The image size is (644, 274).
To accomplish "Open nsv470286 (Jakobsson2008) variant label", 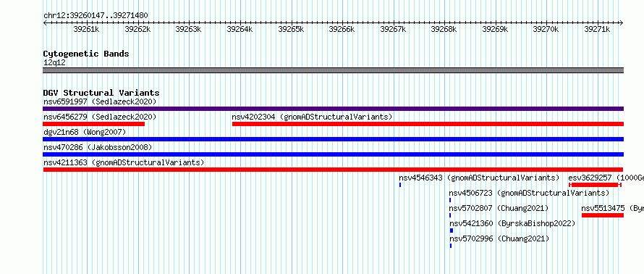I will [98, 147].
